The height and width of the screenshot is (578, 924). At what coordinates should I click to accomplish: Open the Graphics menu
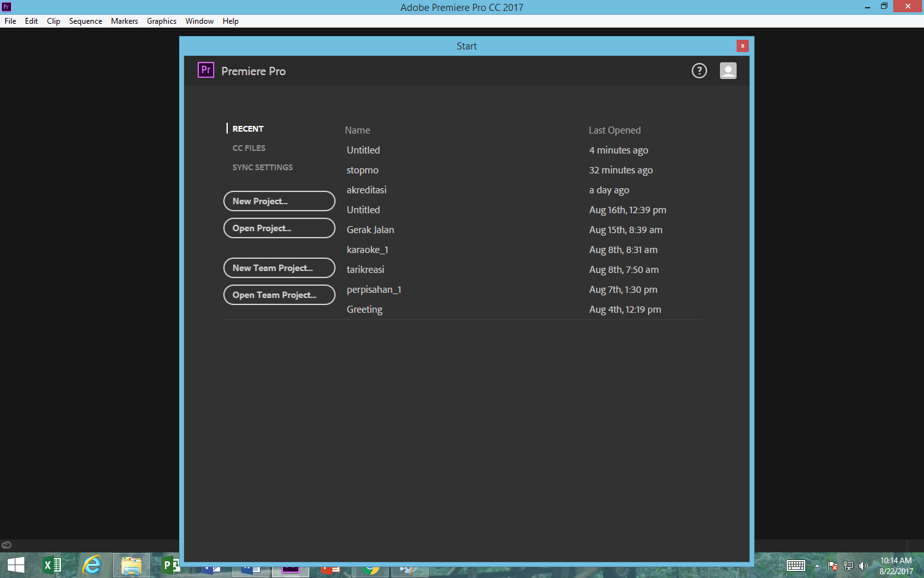pos(162,21)
